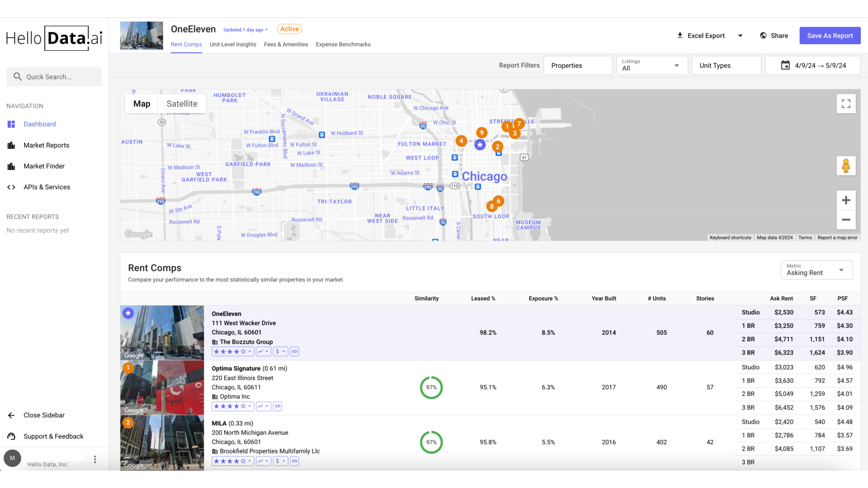Image resolution: width=868 pixels, height=488 pixels.
Task: Open the map Terms link
Action: coord(805,238)
